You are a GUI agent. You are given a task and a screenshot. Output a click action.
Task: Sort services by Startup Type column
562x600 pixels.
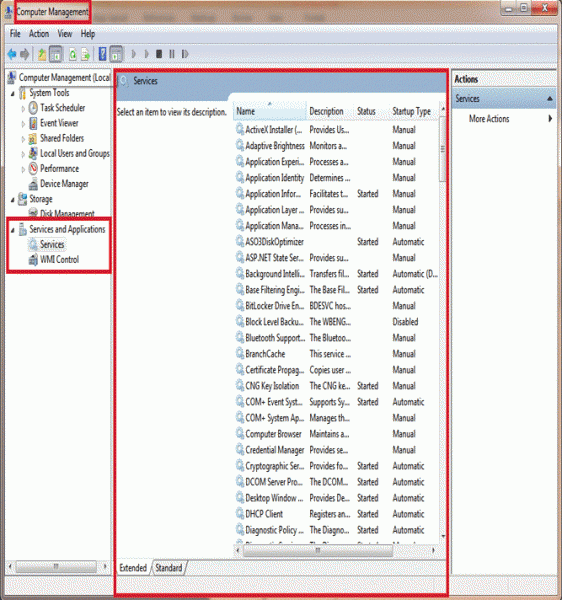(412, 111)
